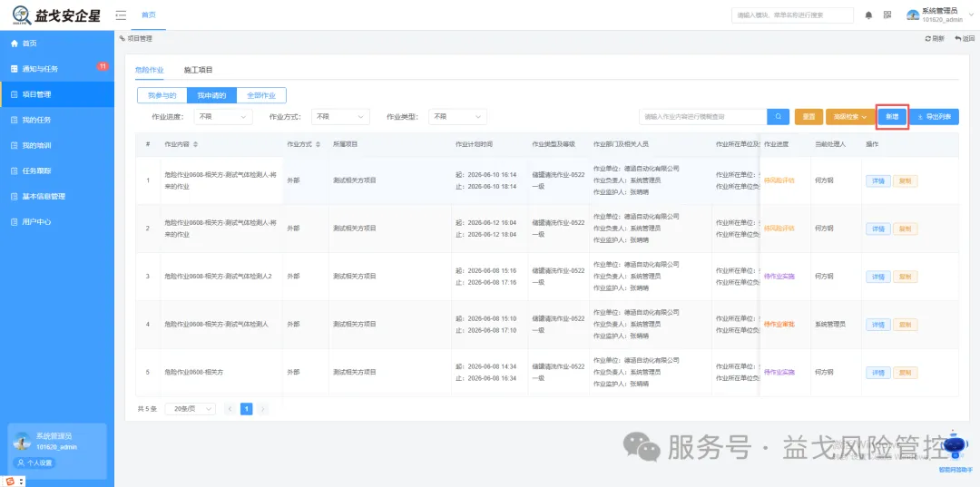Image resolution: width=980 pixels, height=487 pixels.
Task: Open the 作业进度 dropdown
Action: 223,117
